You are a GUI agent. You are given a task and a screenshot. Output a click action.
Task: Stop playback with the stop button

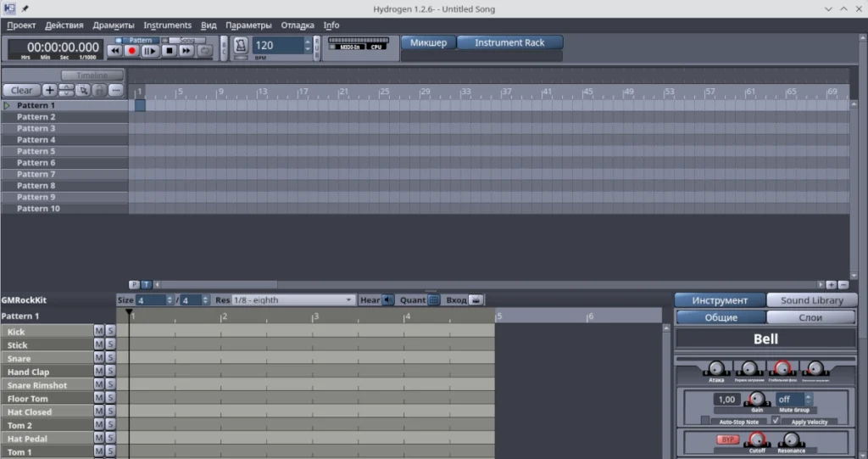[x=169, y=51]
